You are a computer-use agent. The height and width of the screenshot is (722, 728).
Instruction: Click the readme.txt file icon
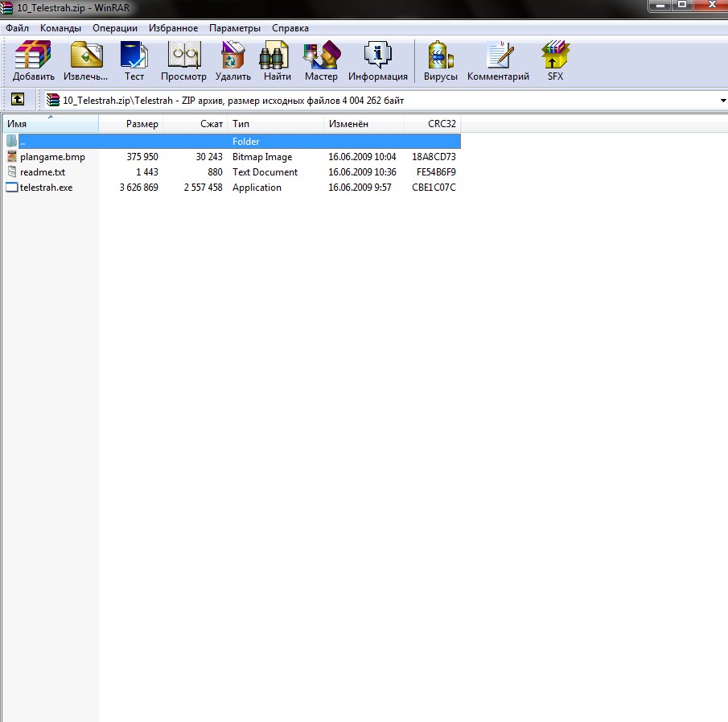(x=12, y=172)
